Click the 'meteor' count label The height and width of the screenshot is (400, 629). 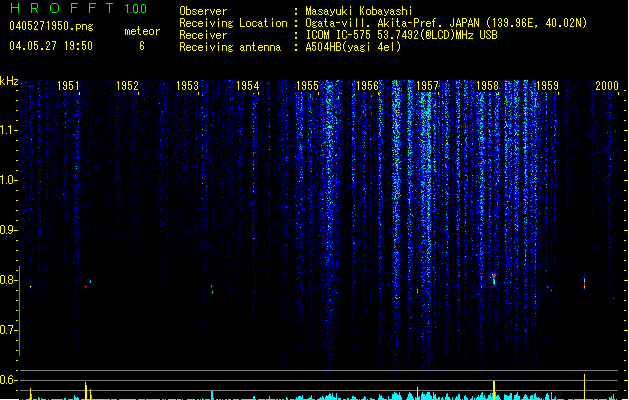click(142, 31)
